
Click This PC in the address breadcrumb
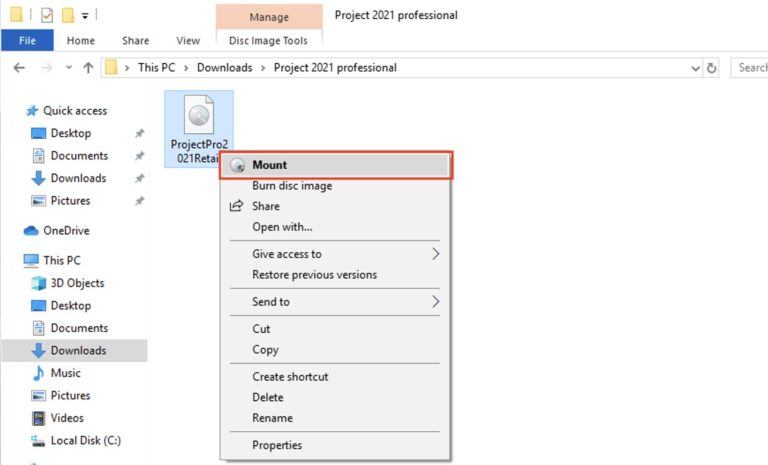pos(156,68)
